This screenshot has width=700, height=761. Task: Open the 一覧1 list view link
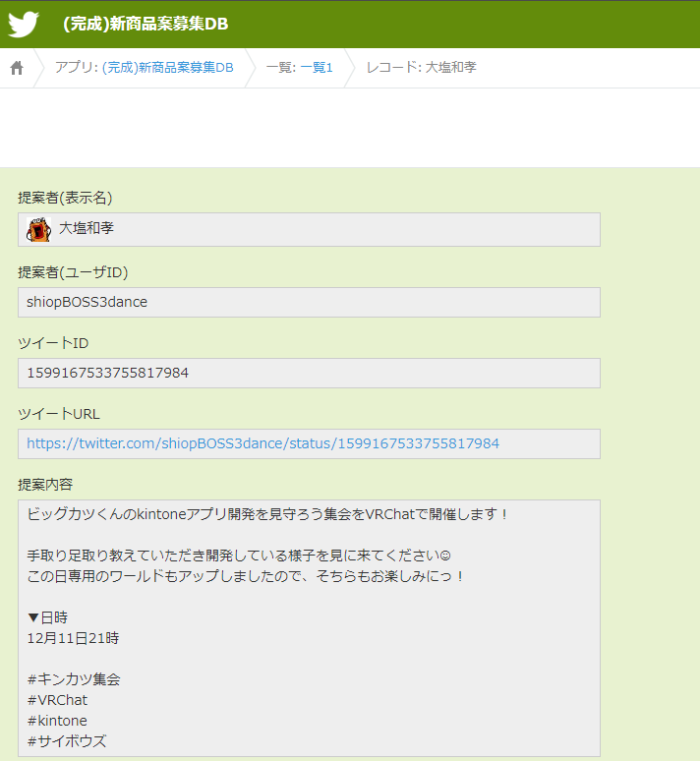(x=317, y=68)
